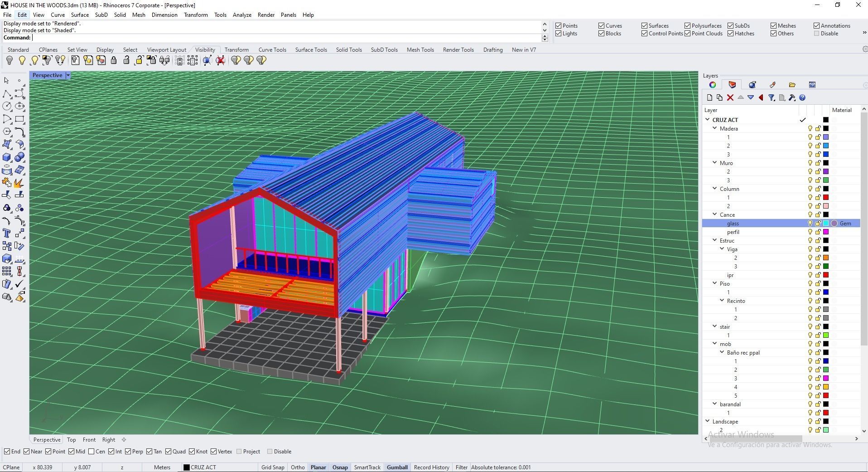Select the Box solid tool

pyautogui.click(x=7, y=157)
